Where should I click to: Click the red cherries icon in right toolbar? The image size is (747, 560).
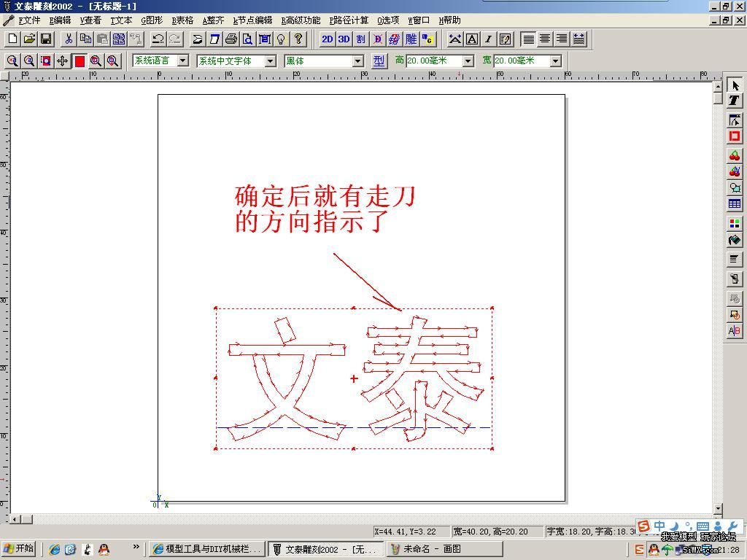pyautogui.click(x=735, y=156)
